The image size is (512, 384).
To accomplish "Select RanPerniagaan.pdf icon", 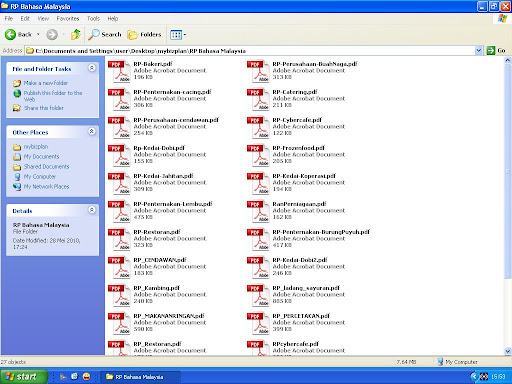I will [258, 211].
